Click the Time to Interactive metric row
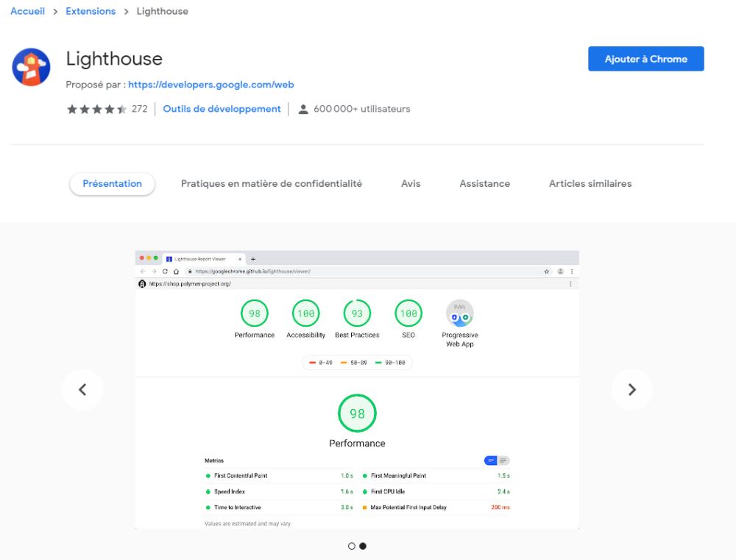Viewport: 736px width, 560px height. click(x=279, y=508)
